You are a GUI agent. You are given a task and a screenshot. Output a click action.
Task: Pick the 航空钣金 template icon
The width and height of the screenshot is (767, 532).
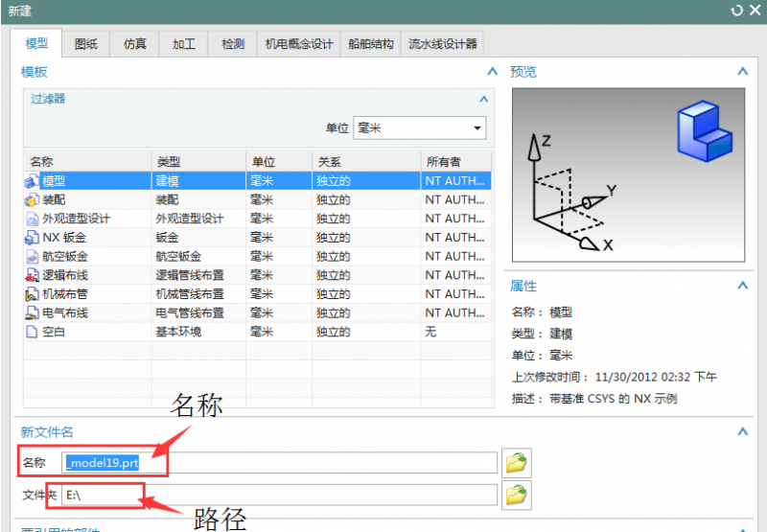(32, 256)
